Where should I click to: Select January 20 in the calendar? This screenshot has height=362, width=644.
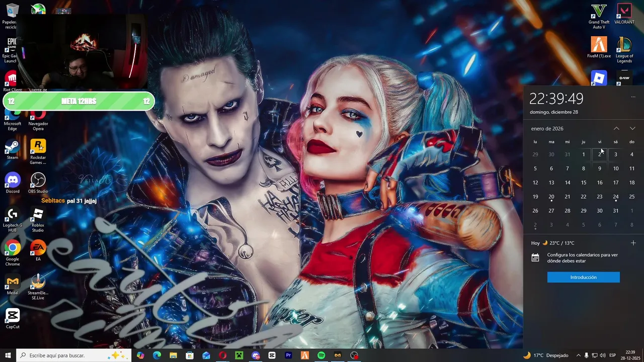coord(551,197)
